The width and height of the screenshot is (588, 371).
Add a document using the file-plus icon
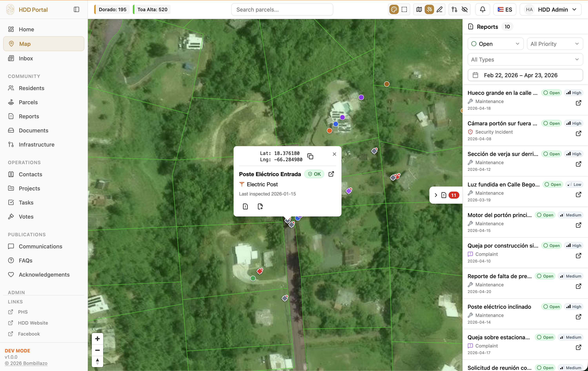pyautogui.click(x=260, y=207)
